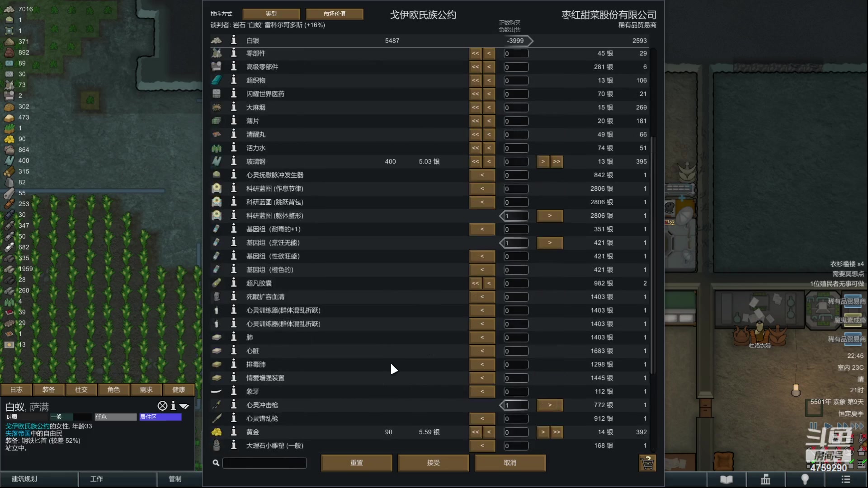Set triple-arrow ultrafast game speed
868x488 pixels.
[858, 426]
